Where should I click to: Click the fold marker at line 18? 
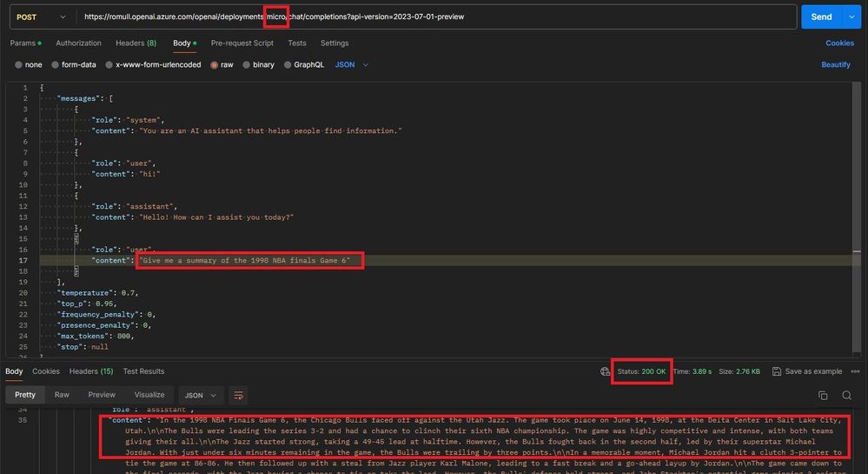point(76,271)
